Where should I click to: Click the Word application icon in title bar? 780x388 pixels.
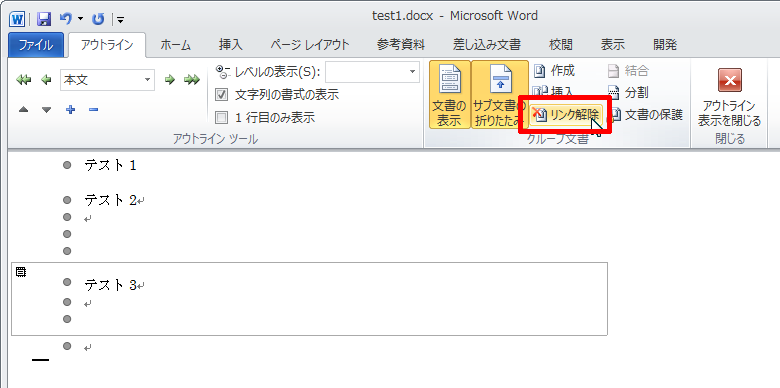17,19
